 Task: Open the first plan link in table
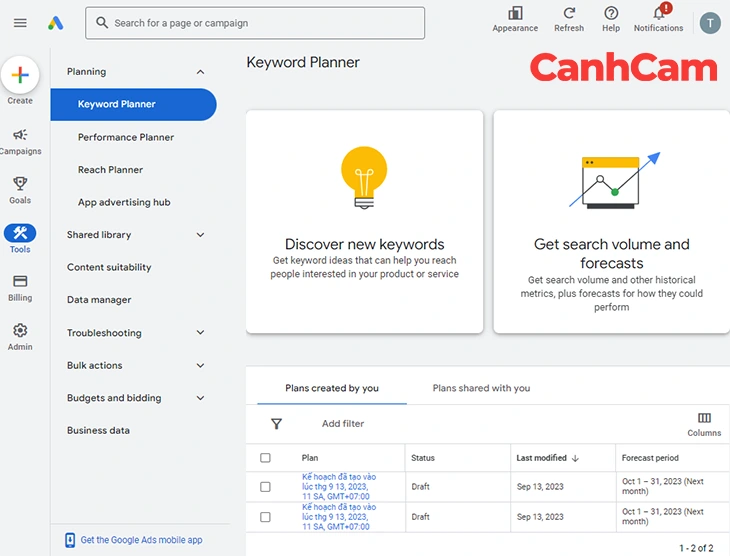tap(338, 487)
